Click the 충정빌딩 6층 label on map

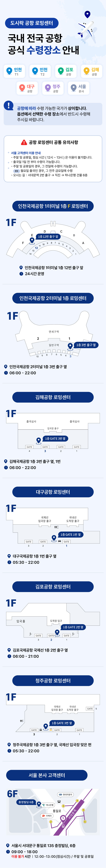click(26, 802)
